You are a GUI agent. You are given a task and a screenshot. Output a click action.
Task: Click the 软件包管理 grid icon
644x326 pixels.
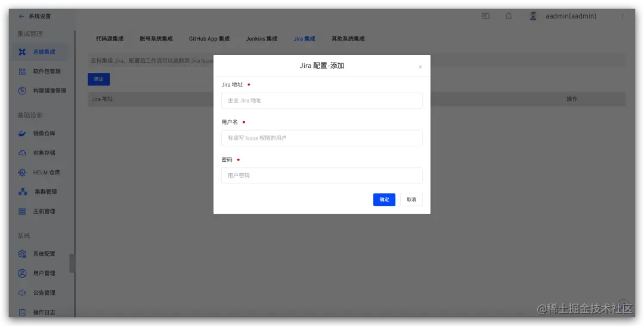click(22, 72)
